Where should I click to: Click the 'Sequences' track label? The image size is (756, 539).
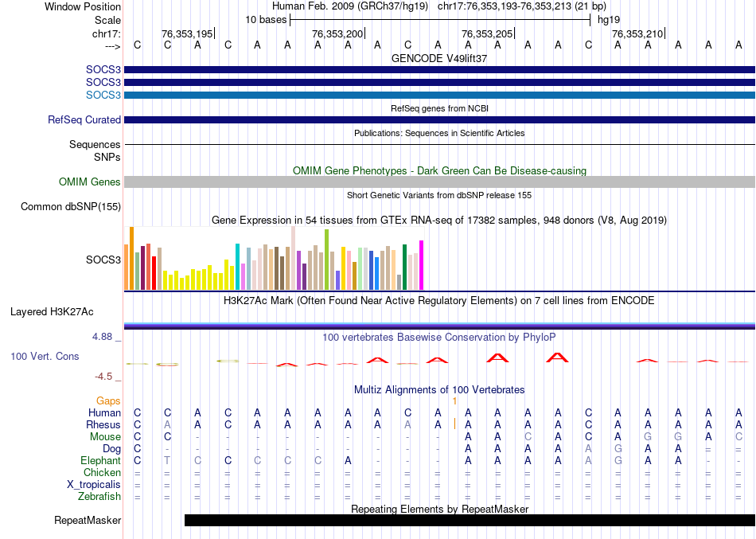pyautogui.click(x=95, y=144)
